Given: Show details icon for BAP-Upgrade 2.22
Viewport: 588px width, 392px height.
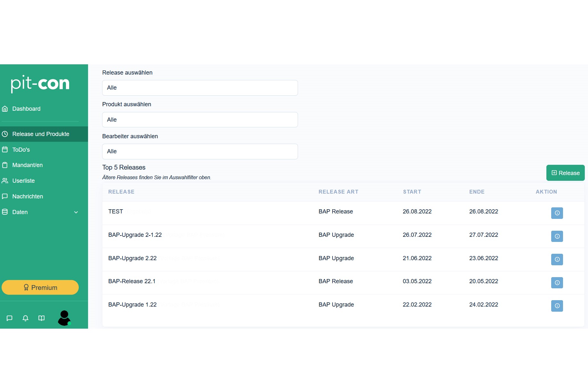Looking at the screenshot, I should 557,260.
